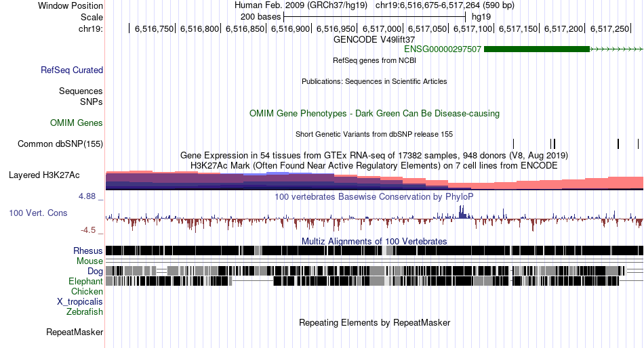
Task: Click the green ENSG00000297507 exon block
Action: (537, 49)
